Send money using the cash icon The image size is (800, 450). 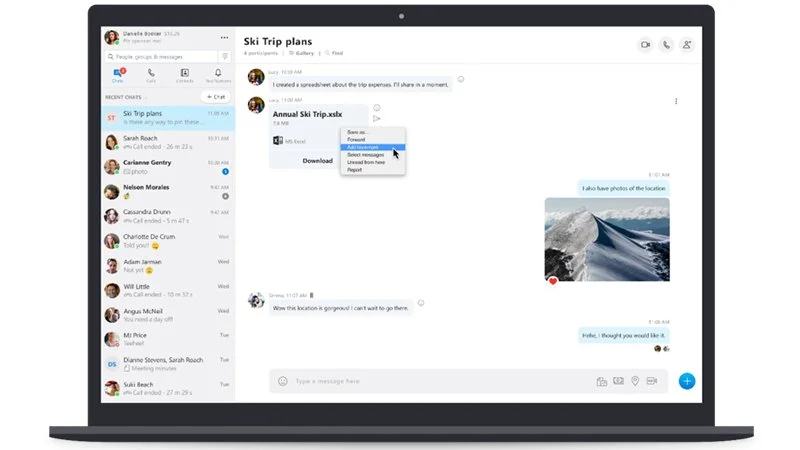pyautogui.click(x=618, y=381)
